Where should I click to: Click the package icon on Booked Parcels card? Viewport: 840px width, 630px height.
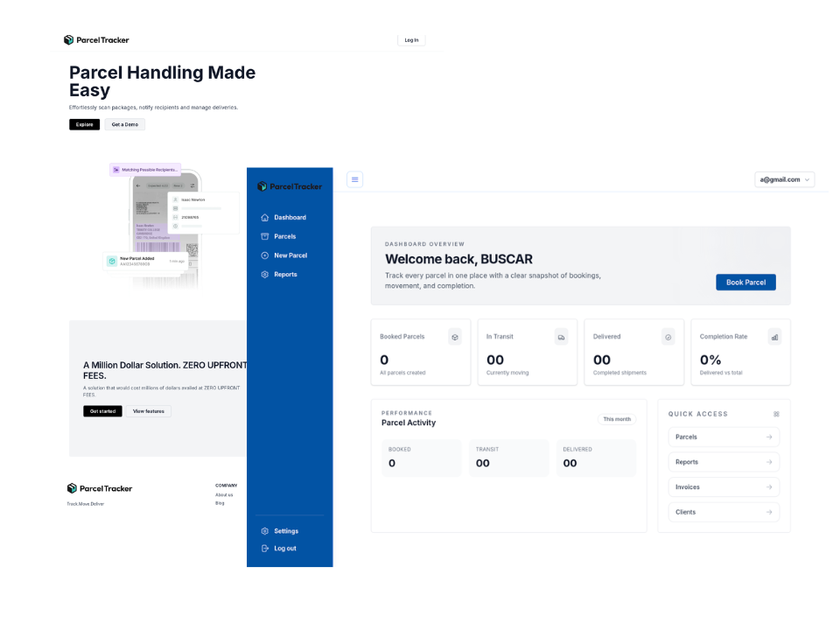(x=455, y=336)
